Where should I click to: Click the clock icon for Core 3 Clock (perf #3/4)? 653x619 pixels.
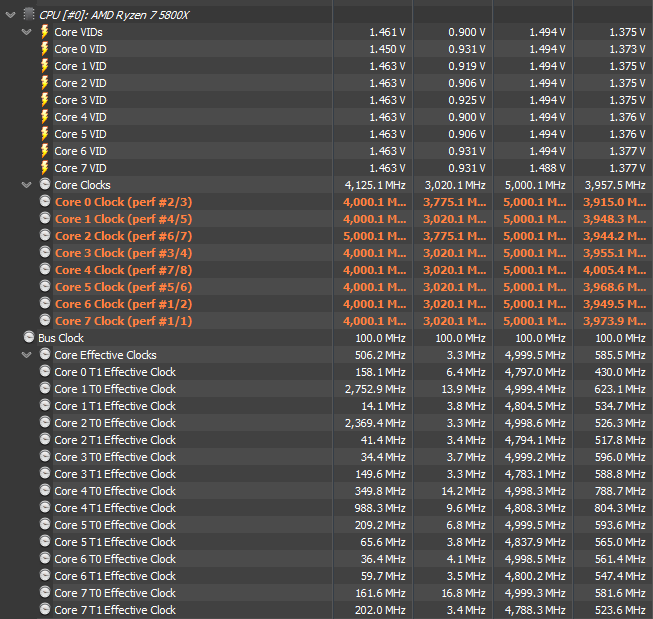click(45, 252)
